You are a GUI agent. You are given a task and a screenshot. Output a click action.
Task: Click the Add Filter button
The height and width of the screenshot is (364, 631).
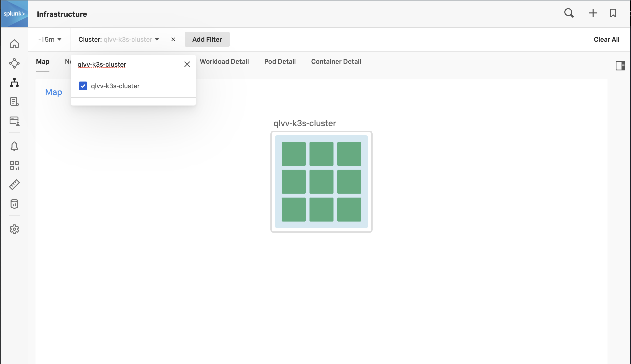[207, 39]
